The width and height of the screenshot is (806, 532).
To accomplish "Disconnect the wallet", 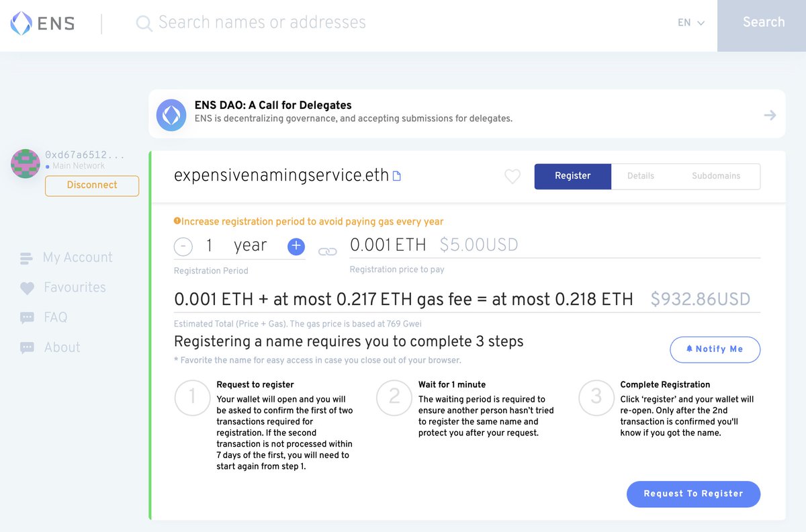I will pyautogui.click(x=92, y=185).
